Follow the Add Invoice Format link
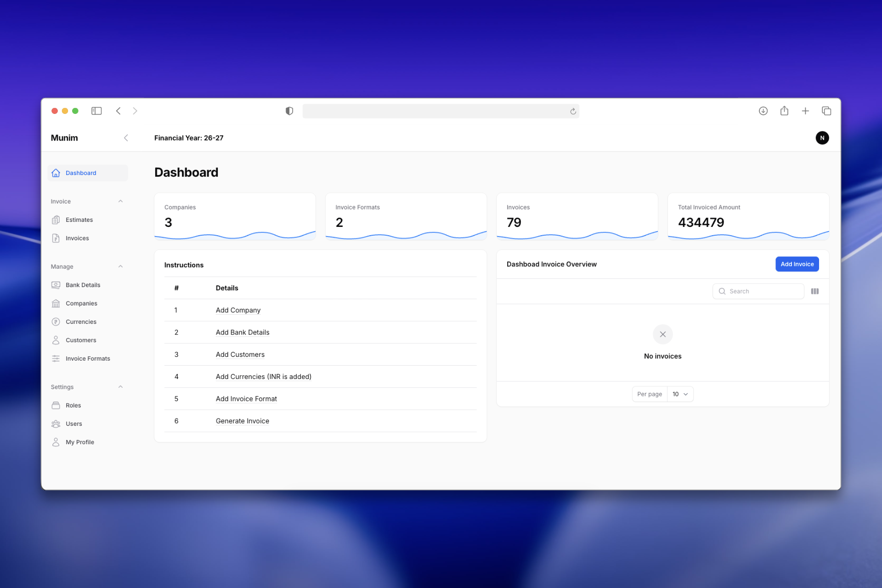Screen dimensions: 882x588 pos(246,399)
